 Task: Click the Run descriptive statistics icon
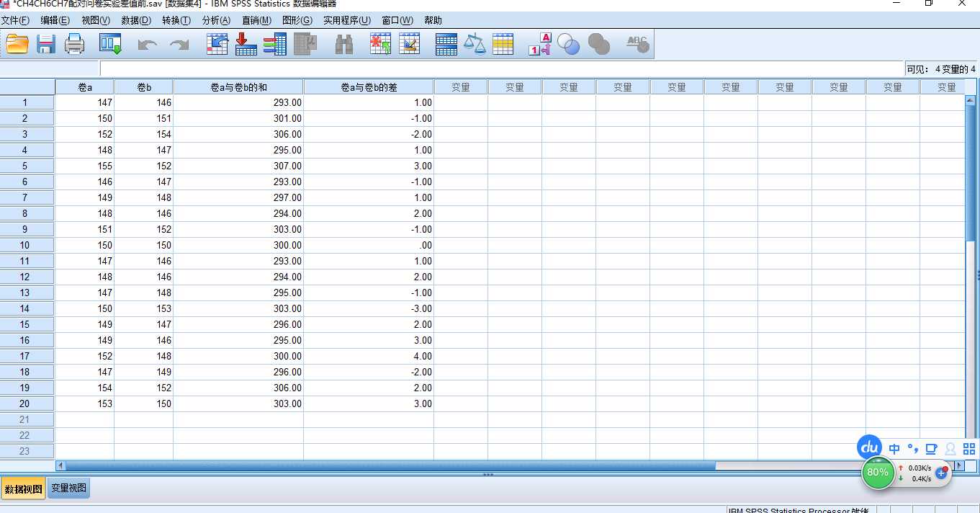coord(306,45)
